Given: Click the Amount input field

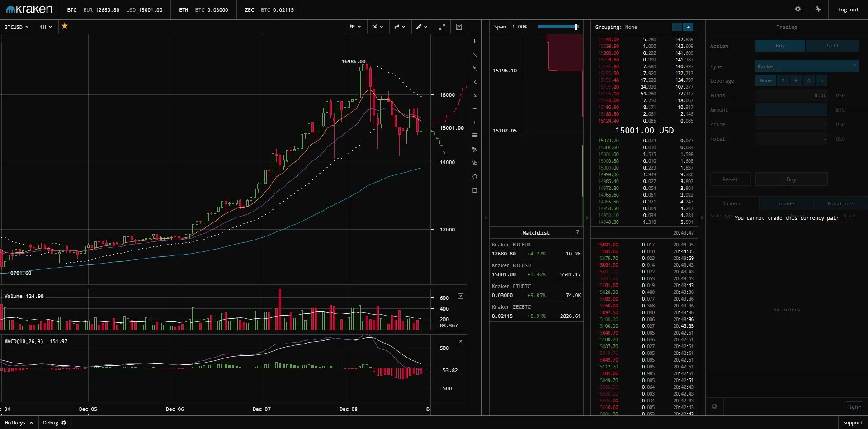Looking at the screenshot, I should 791,110.
